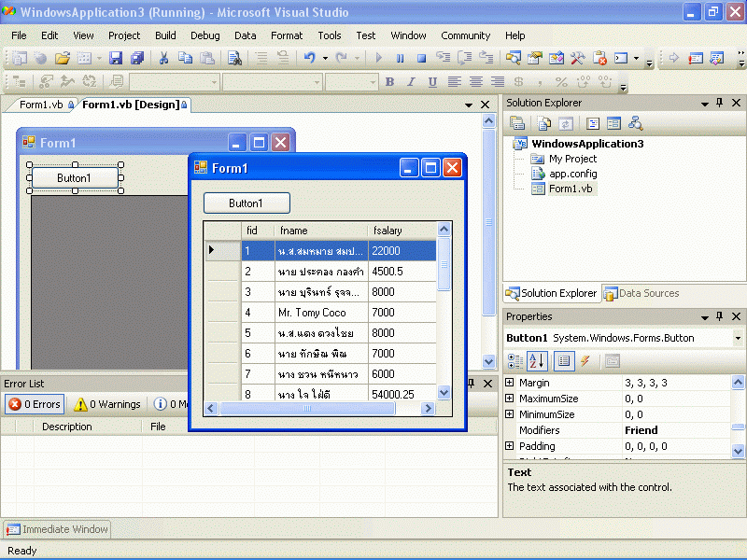Select the Form1.vb tree item
The height and width of the screenshot is (560, 747).
pos(571,189)
